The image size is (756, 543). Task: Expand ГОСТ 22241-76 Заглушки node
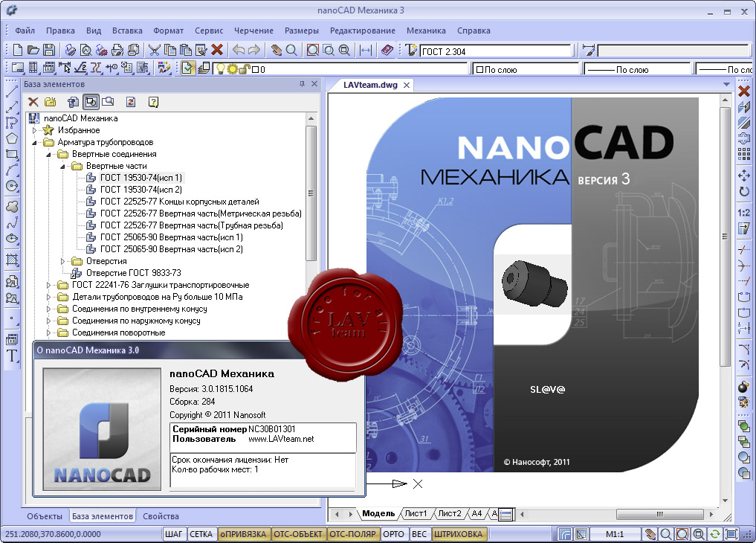[x=48, y=285]
